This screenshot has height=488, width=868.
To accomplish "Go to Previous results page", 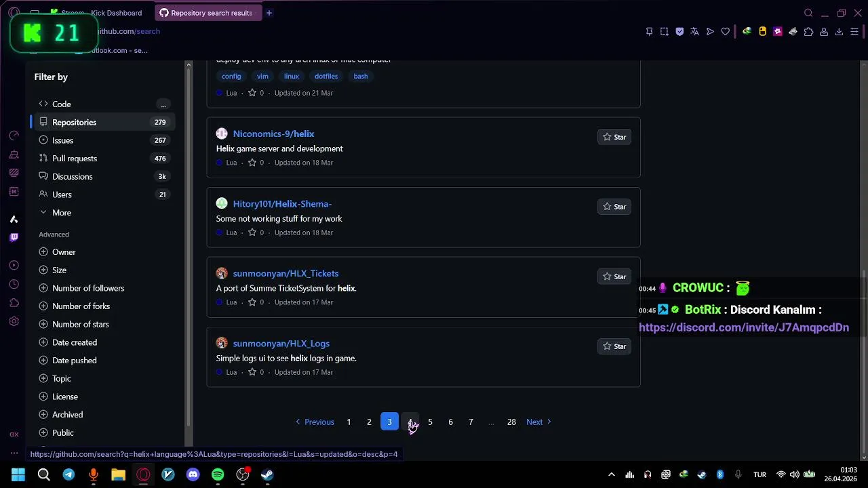I will pos(315,422).
